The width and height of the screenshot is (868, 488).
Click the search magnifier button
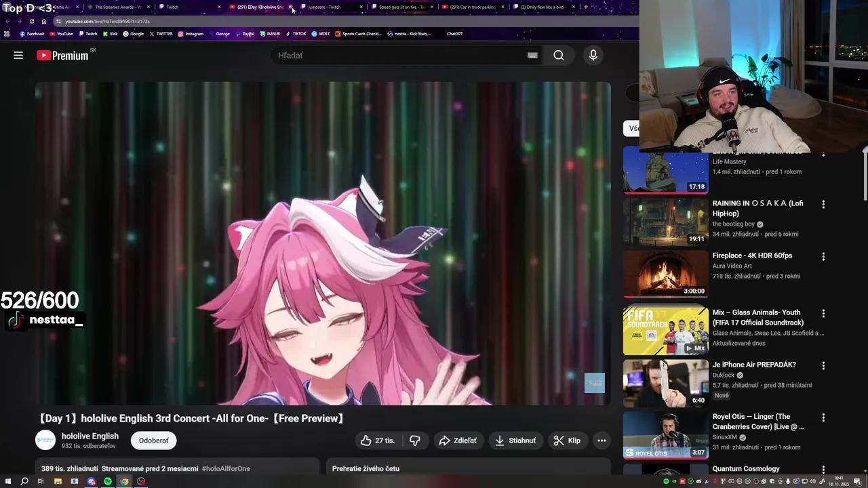(559, 56)
